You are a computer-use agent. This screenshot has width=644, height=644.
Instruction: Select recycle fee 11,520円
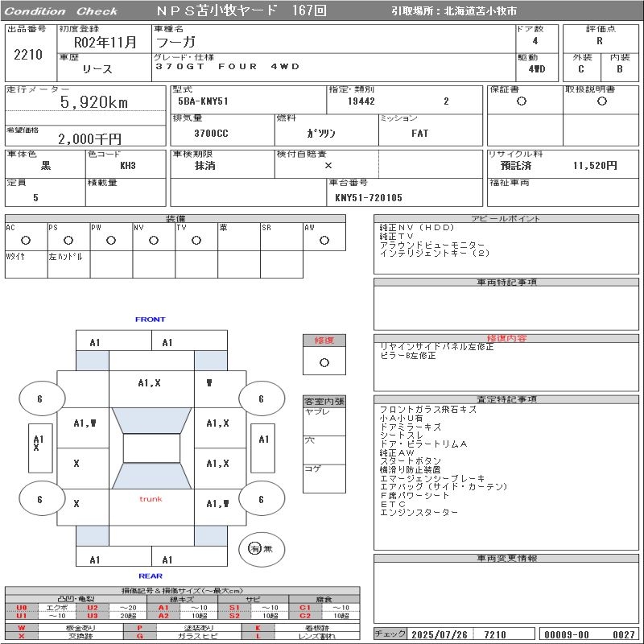coord(595,166)
